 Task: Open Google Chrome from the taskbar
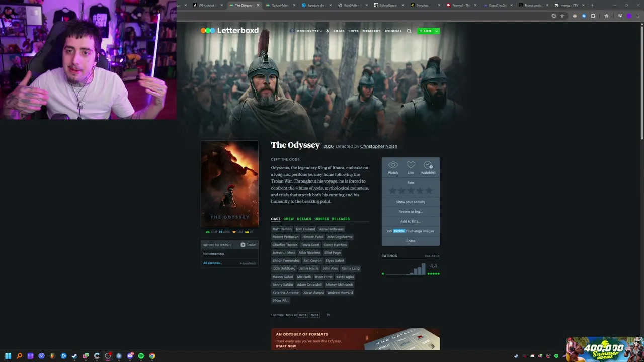(152, 356)
